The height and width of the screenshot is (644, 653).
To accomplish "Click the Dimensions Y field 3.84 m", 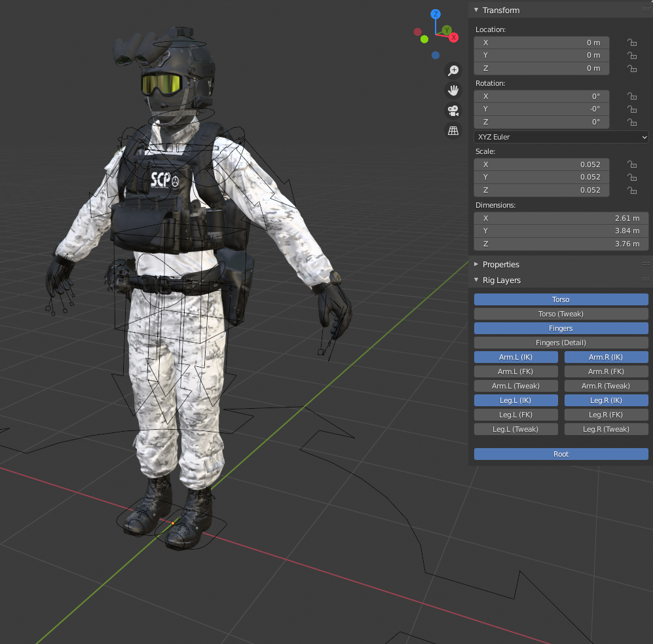I will click(x=561, y=231).
